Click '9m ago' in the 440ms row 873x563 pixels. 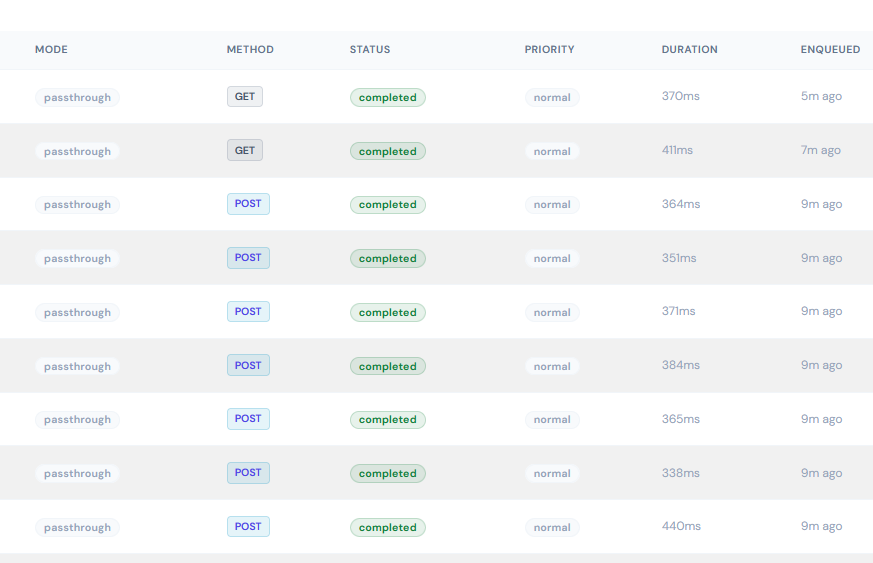[x=821, y=526]
